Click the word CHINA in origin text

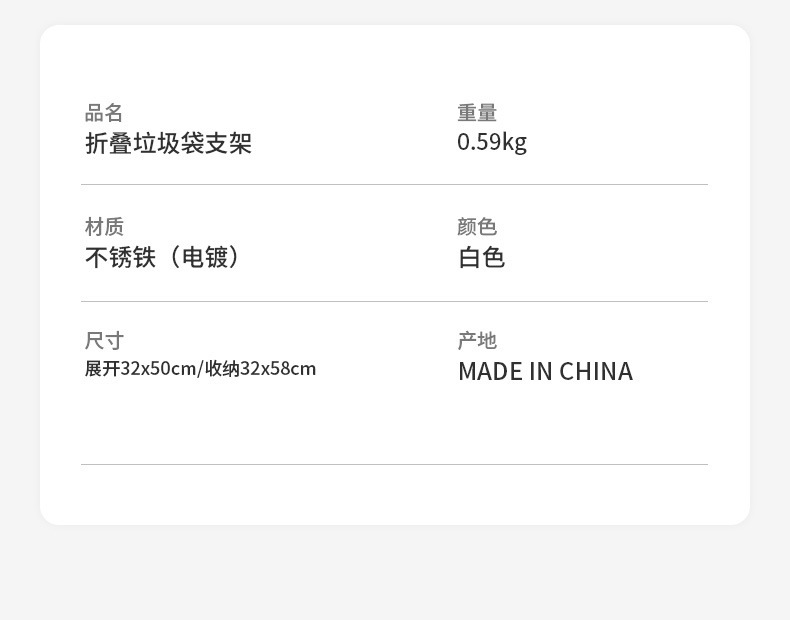click(x=596, y=372)
